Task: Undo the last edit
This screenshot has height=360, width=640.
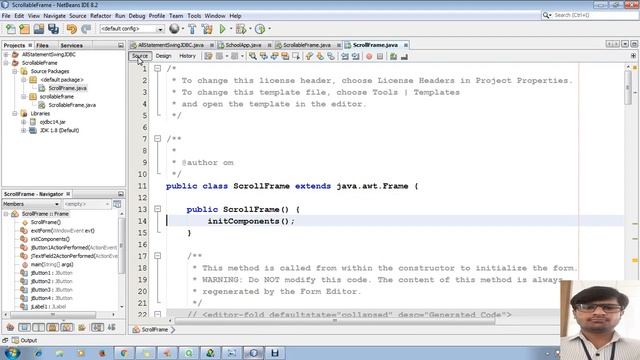Action: [72, 29]
